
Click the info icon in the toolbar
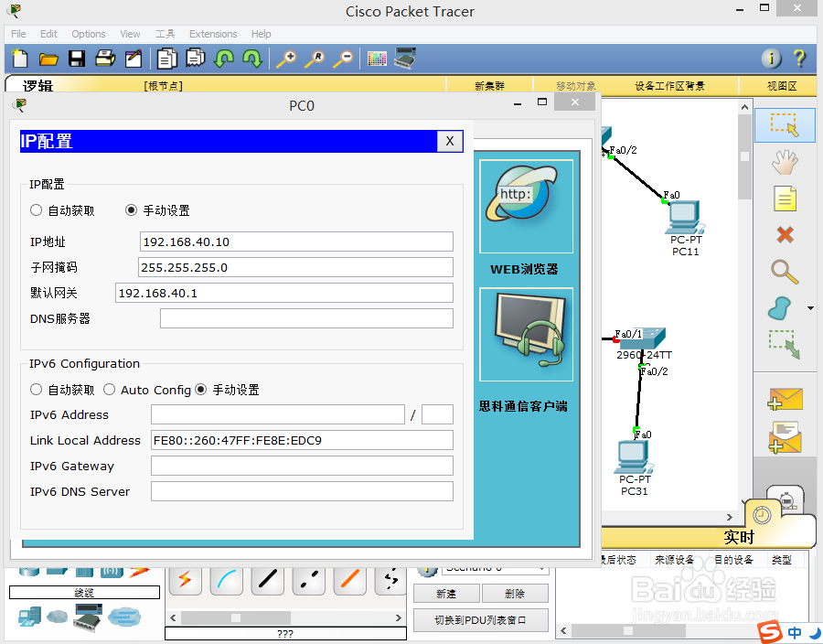[771, 59]
